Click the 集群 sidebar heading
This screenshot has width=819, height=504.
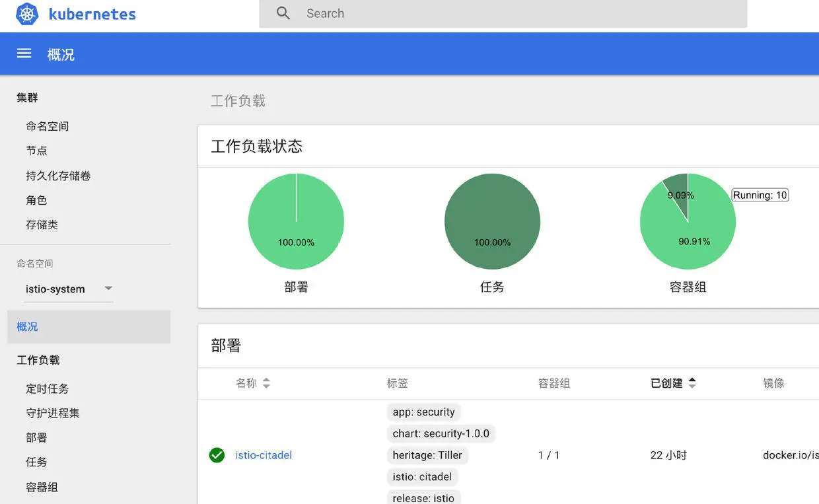pos(28,98)
